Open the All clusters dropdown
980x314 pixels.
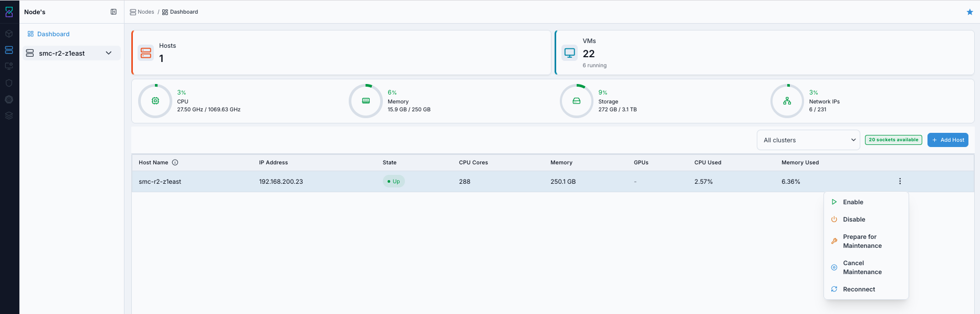(x=808, y=140)
